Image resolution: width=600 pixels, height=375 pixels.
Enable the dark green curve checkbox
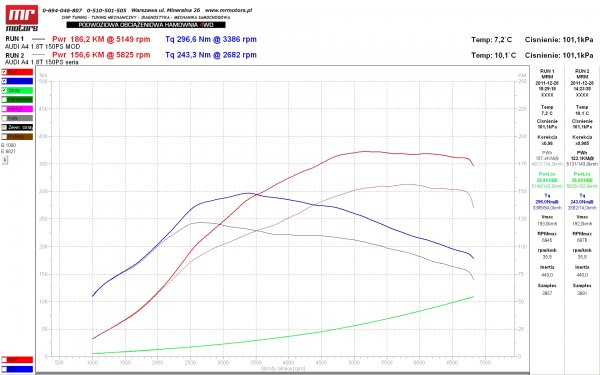pos(4,99)
